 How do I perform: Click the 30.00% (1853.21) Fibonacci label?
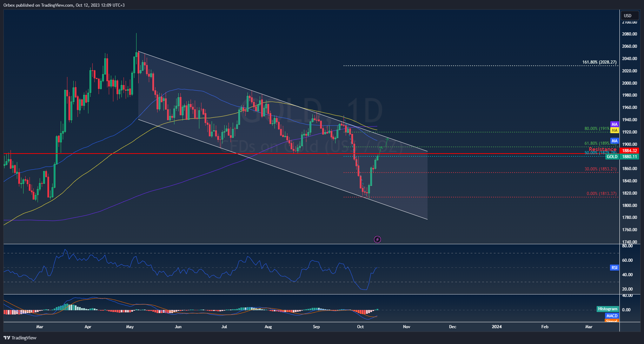pos(600,169)
